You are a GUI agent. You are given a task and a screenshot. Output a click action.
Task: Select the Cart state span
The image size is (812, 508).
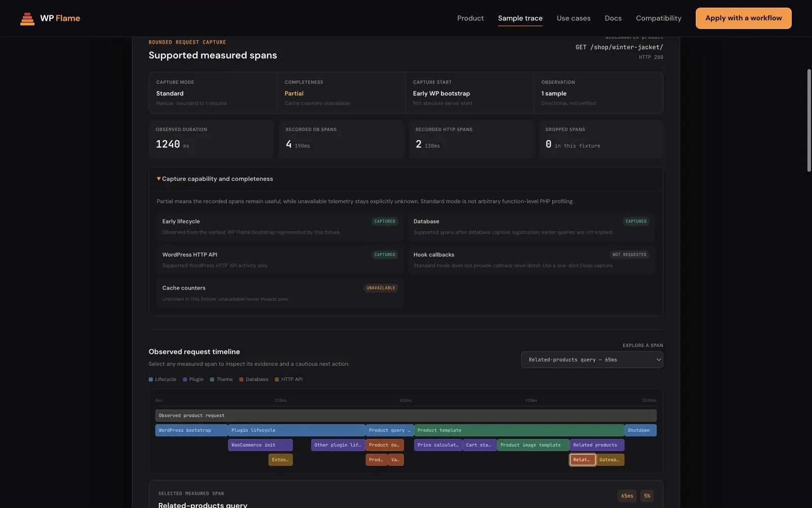coord(480,445)
